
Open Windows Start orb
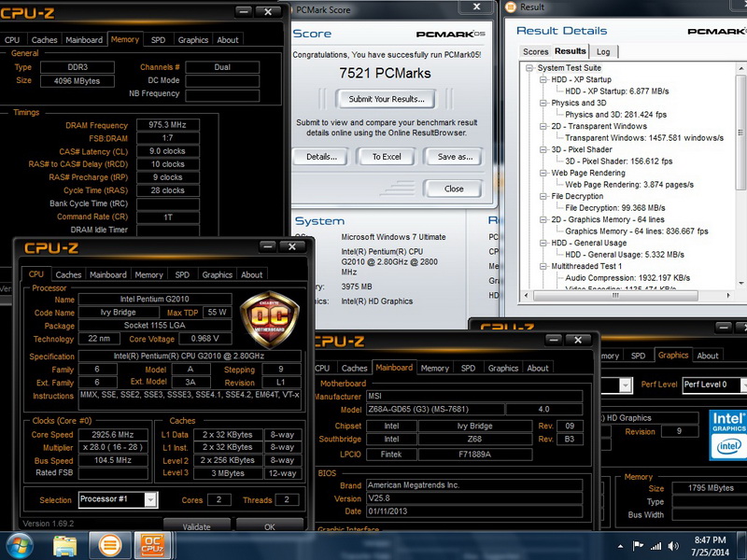click(x=19, y=546)
